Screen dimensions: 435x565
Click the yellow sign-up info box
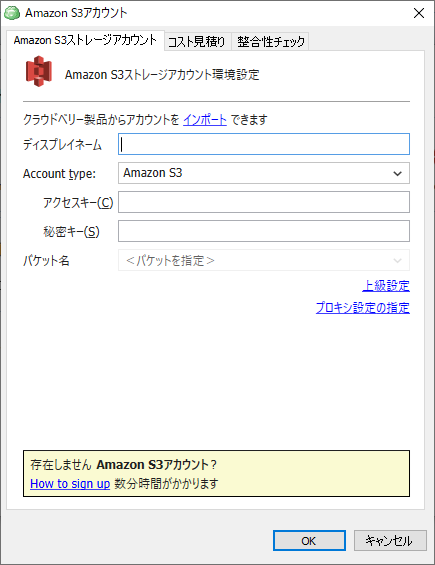click(216, 473)
